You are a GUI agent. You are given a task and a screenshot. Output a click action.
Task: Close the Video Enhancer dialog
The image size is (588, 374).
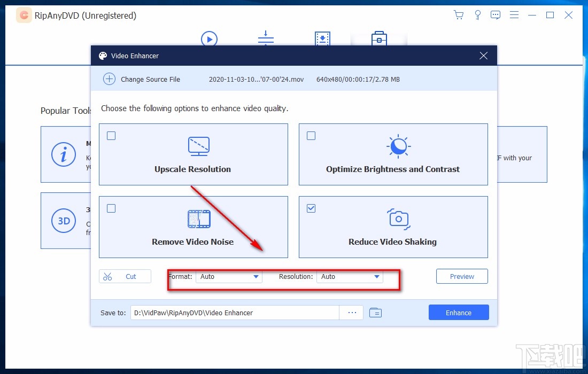pyautogui.click(x=483, y=56)
